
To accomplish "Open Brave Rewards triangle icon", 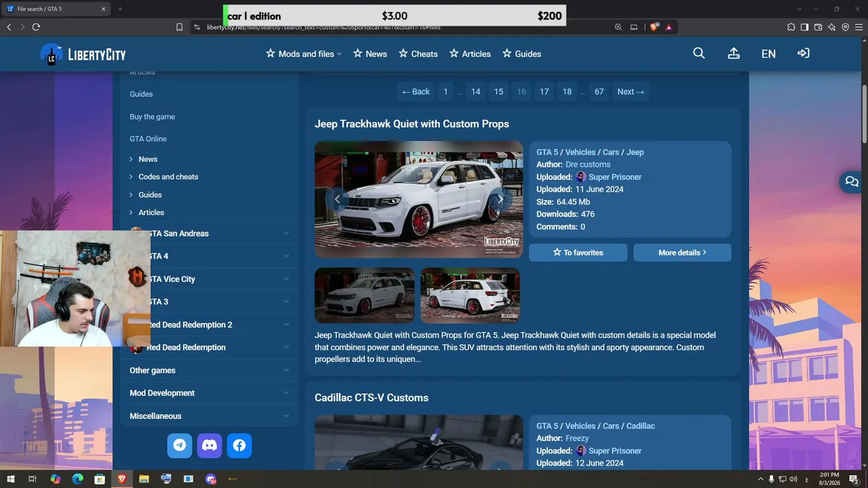I will pos(669,27).
